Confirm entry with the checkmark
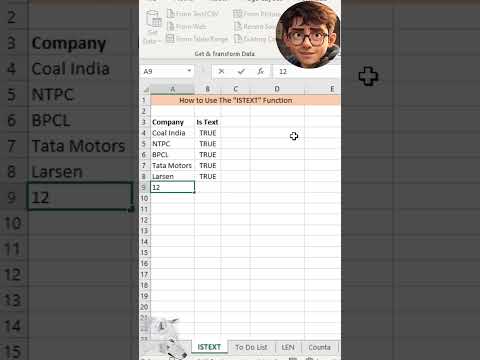480x360 pixels. pos(241,71)
